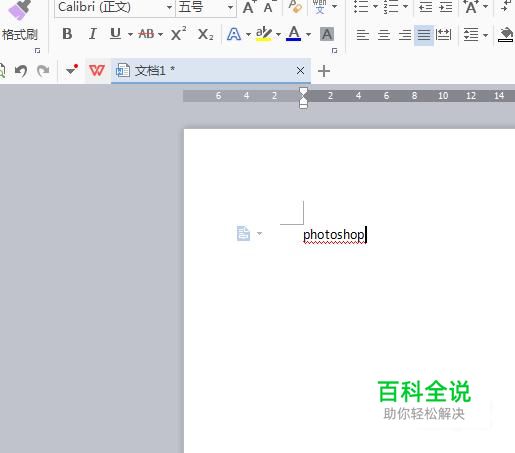Decrease font size with small A icon
The width and height of the screenshot is (515, 453).
[269, 7]
